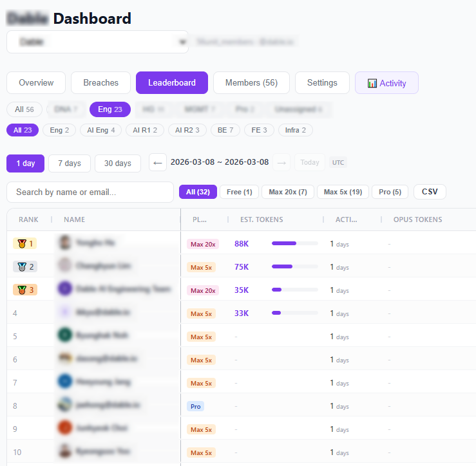The image size is (476, 466).
Task: Sort by the Rank column header
Action: tap(28, 219)
